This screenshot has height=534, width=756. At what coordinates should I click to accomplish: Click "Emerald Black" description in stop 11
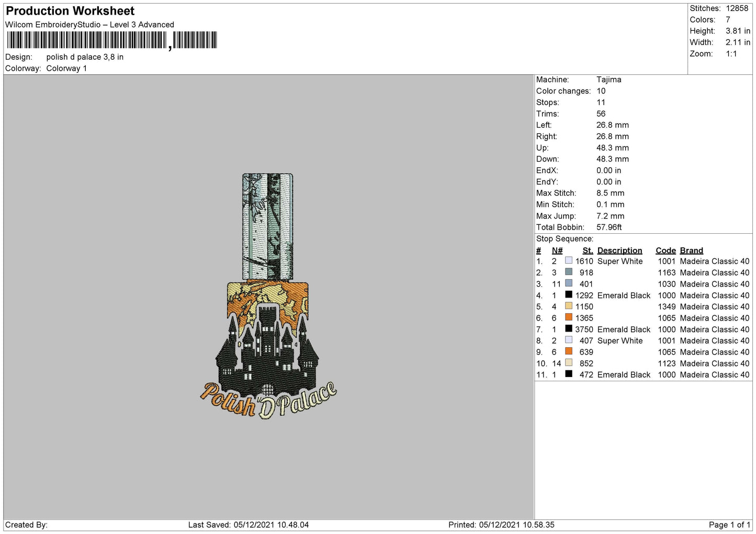coord(624,374)
